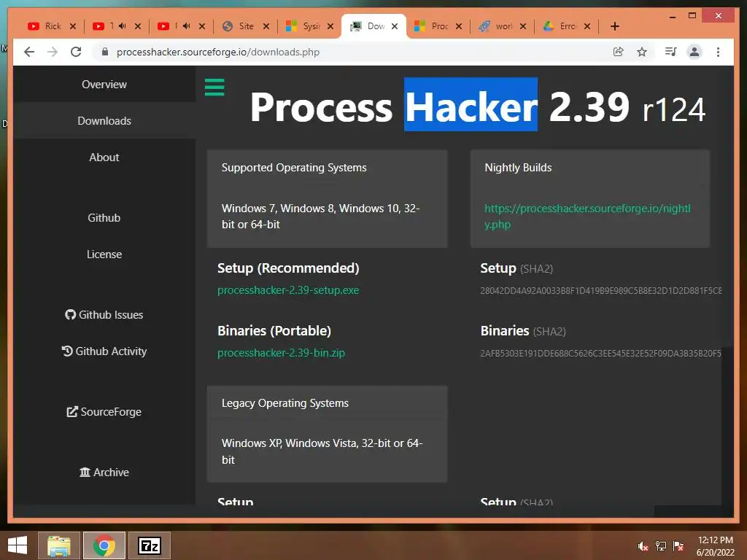Click the Nightly Builds heading
Viewport: 747px width, 560px height.
[x=518, y=168]
